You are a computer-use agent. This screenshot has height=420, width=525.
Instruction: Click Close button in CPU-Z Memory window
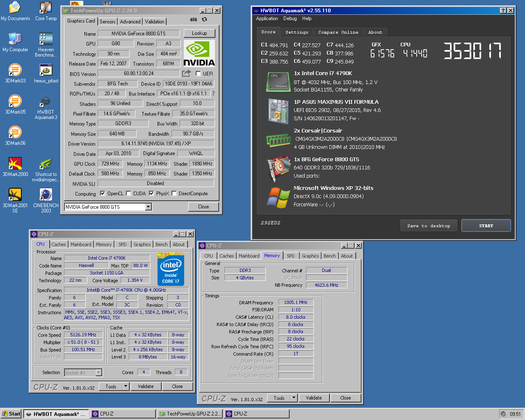(346, 398)
